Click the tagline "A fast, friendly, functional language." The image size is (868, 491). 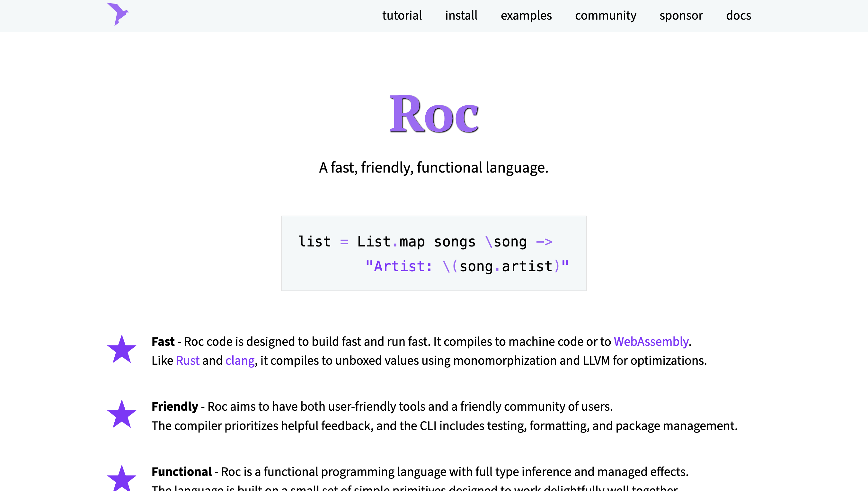point(434,168)
